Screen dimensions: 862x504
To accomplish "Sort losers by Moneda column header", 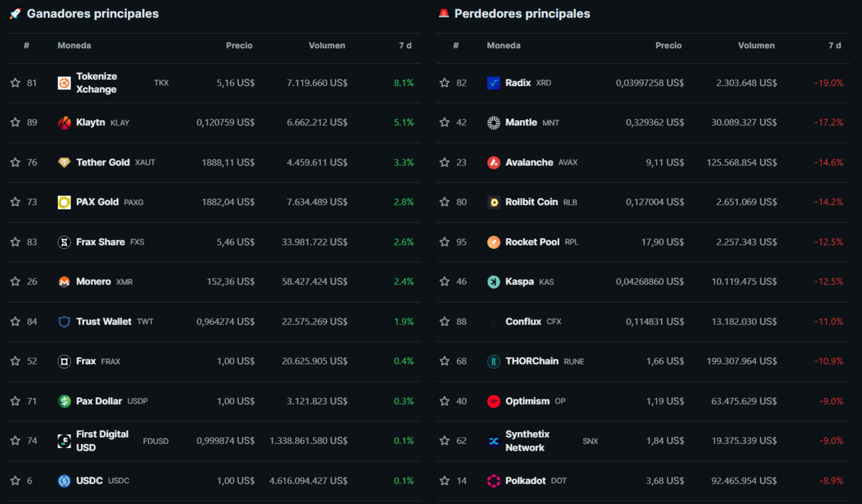I will click(x=504, y=45).
